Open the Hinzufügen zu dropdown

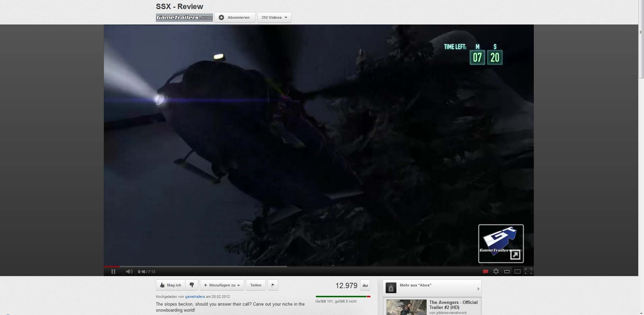222,285
